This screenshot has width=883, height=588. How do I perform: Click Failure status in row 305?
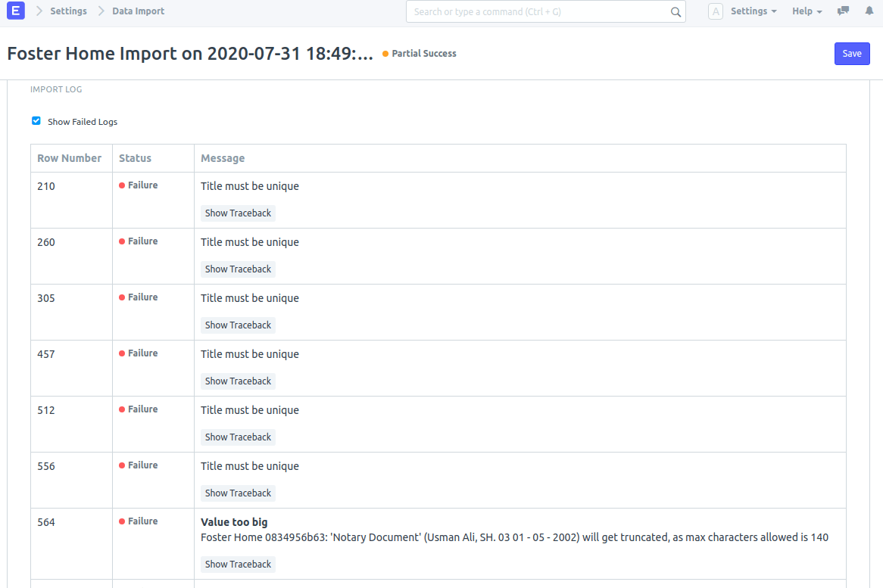[138, 297]
